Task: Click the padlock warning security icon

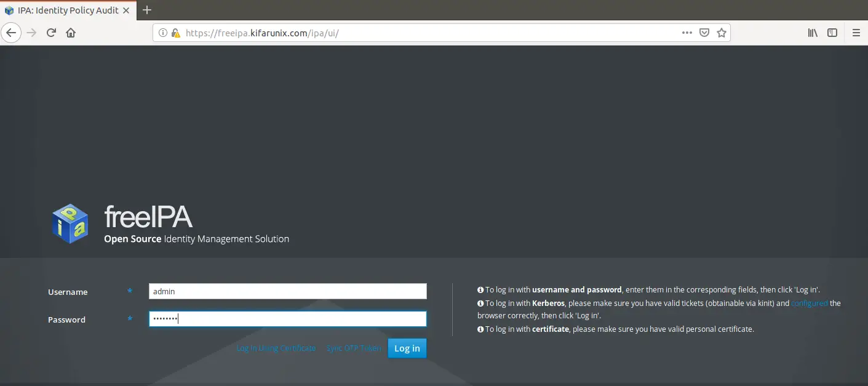Action: (175, 33)
